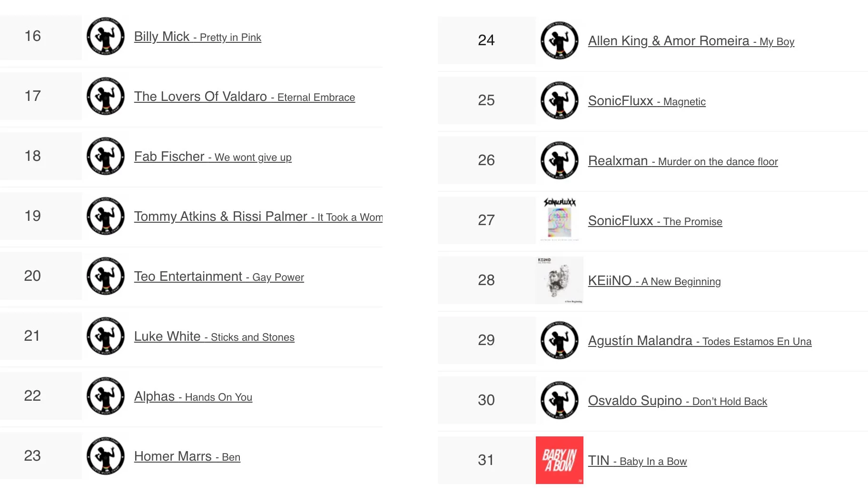Viewport: 868px width, 494px height.
Task: Click the chart logo beside Fab Fischer
Action: pos(106,156)
